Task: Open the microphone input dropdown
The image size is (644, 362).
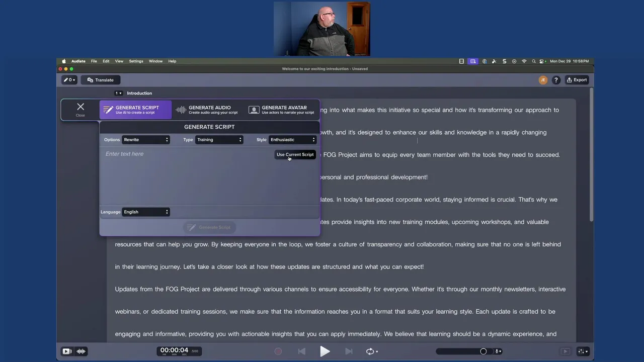Action: [x=499, y=351]
